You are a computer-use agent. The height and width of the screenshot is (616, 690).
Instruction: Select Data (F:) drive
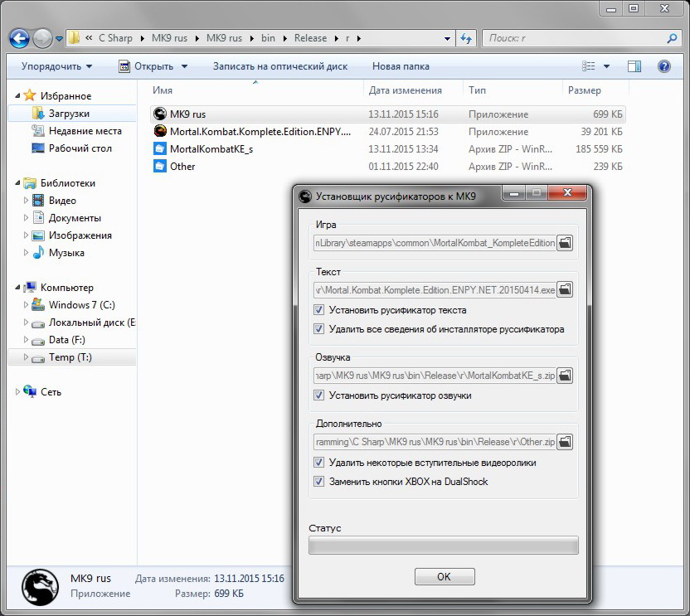click(x=66, y=340)
